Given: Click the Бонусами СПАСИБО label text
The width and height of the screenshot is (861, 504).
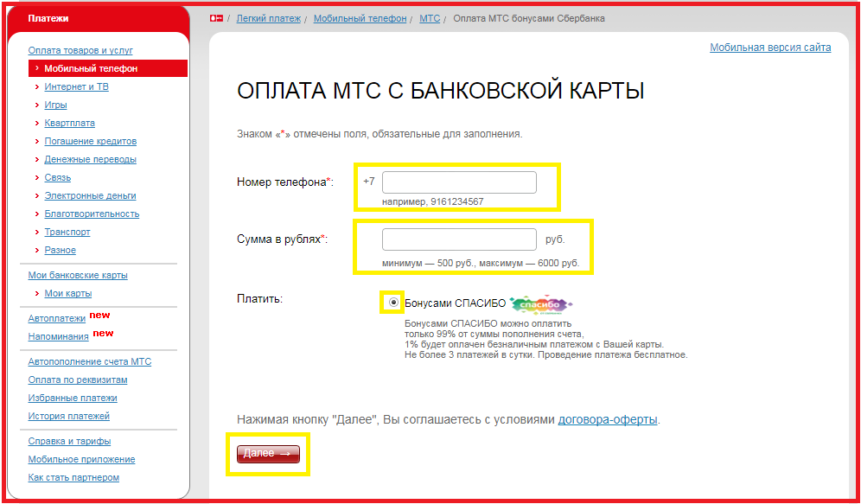Looking at the screenshot, I should tap(456, 303).
